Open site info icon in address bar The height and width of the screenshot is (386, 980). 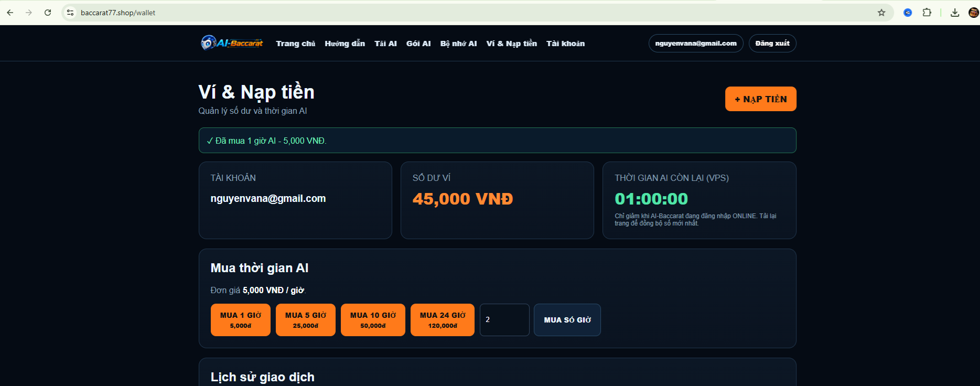pos(70,13)
